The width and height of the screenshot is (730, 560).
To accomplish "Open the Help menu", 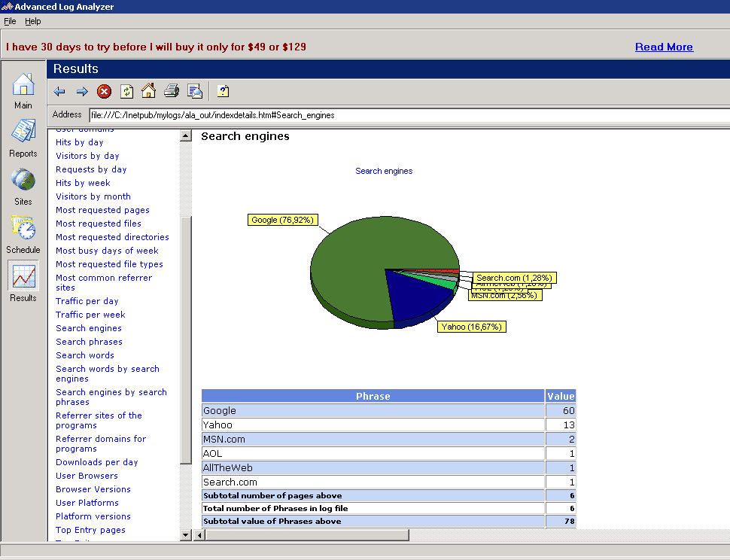I will point(33,21).
